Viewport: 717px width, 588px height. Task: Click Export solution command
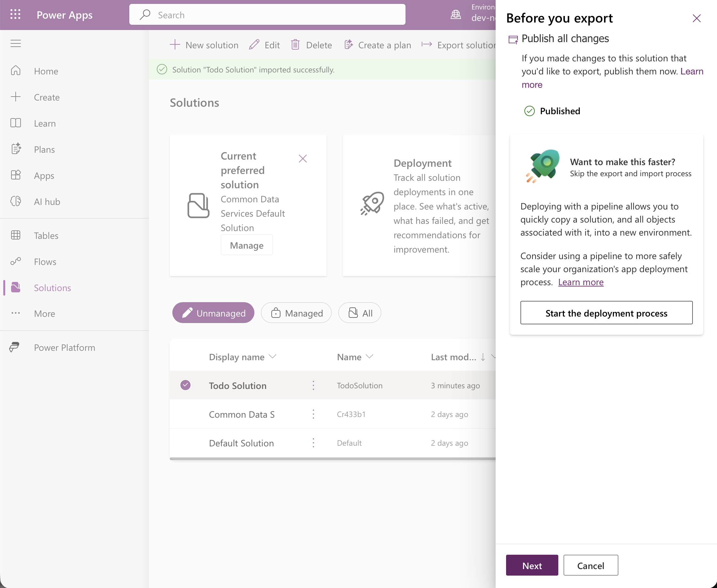[458, 45]
